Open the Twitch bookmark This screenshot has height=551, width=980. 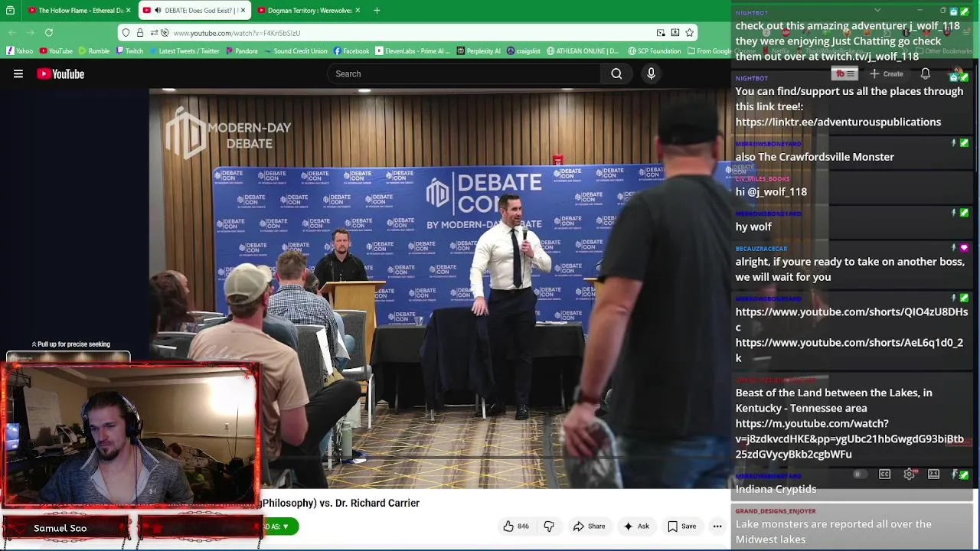pyautogui.click(x=129, y=51)
